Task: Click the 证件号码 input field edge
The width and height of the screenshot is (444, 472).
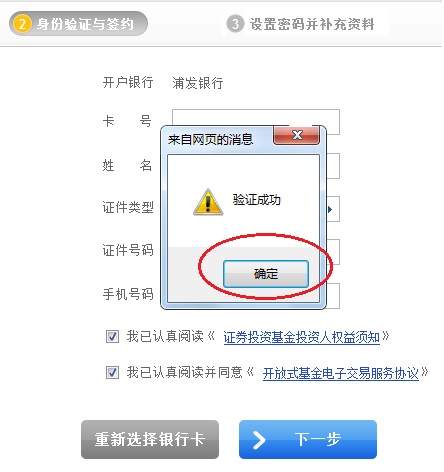Action: point(333,252)
